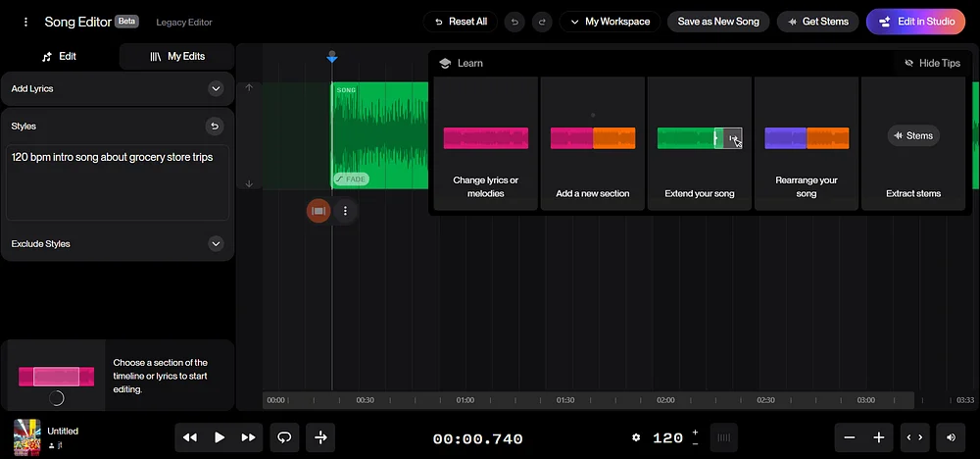Open the volume speaker control
Viewport: 980px width, 459px height.
click(952, 437)
